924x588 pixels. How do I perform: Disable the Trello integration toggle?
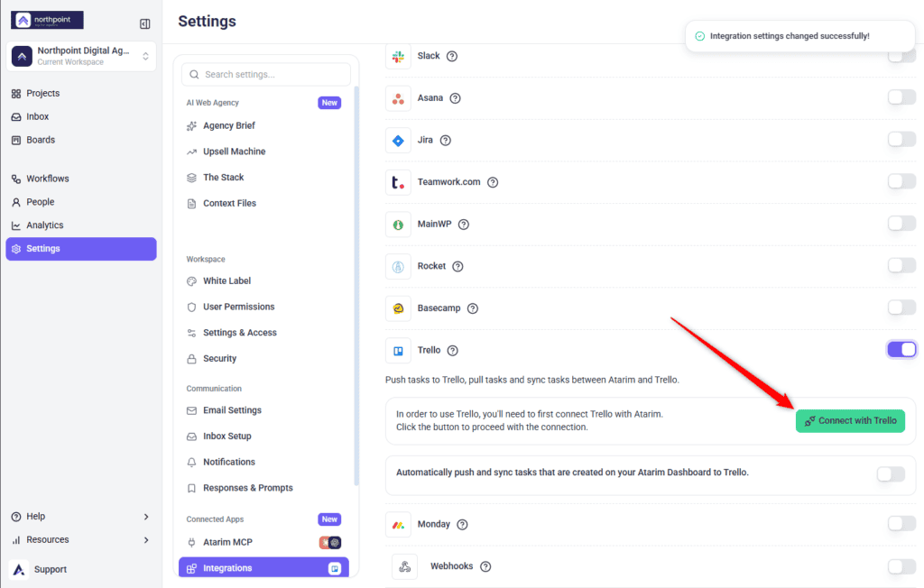[901, 349]
